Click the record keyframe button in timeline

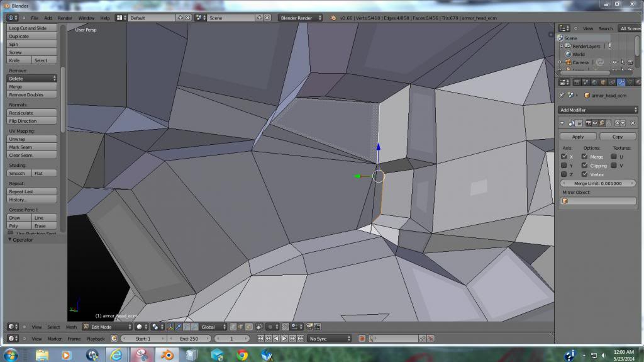coord(362,339)
